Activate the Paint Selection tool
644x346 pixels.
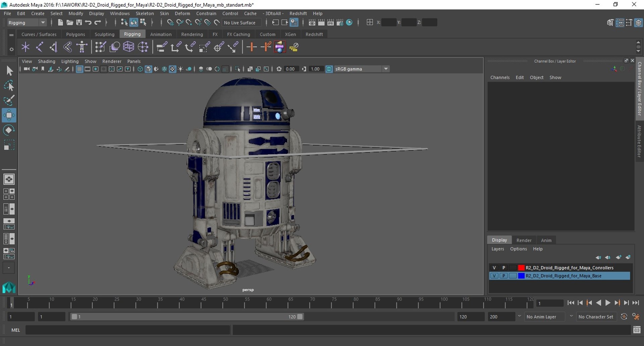coord(9,100)
